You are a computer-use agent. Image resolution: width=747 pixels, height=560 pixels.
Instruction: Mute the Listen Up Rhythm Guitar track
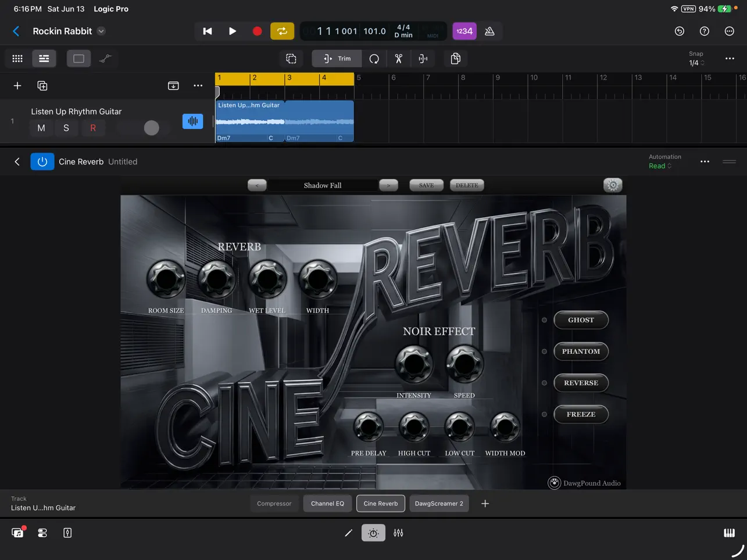point(41,128)
